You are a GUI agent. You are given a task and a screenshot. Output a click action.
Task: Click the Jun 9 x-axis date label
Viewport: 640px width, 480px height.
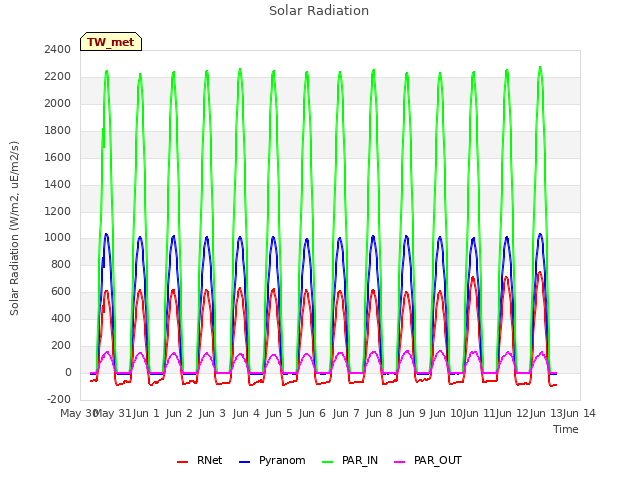tap(412, 413)
